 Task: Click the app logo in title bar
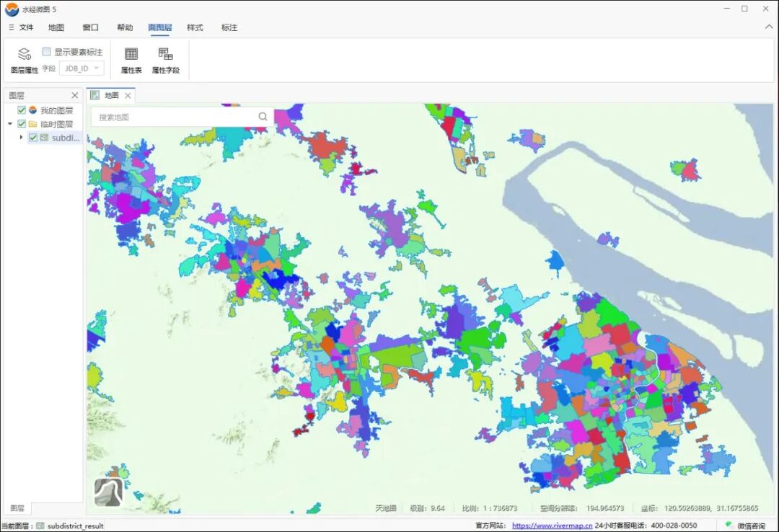tap(12, 9)
